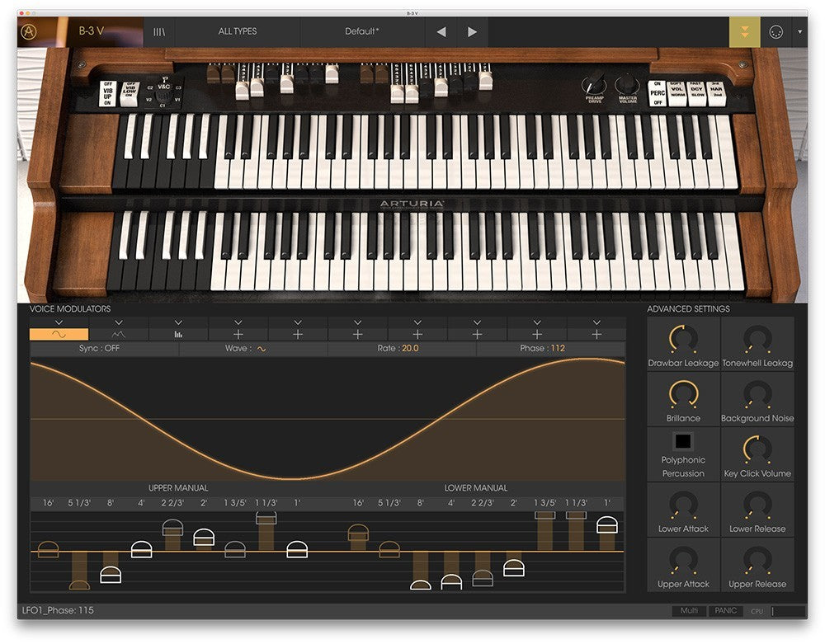Click the B-3 V title menu

click(91, 31)
